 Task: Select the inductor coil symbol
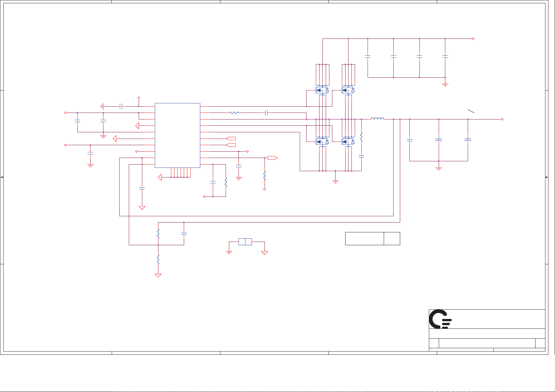point(377,118)
